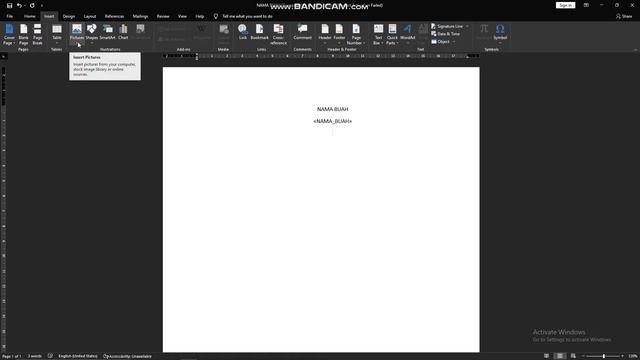Expand Page Number dropdown
The width and height of the screenshot is (640, 360).
364,43
